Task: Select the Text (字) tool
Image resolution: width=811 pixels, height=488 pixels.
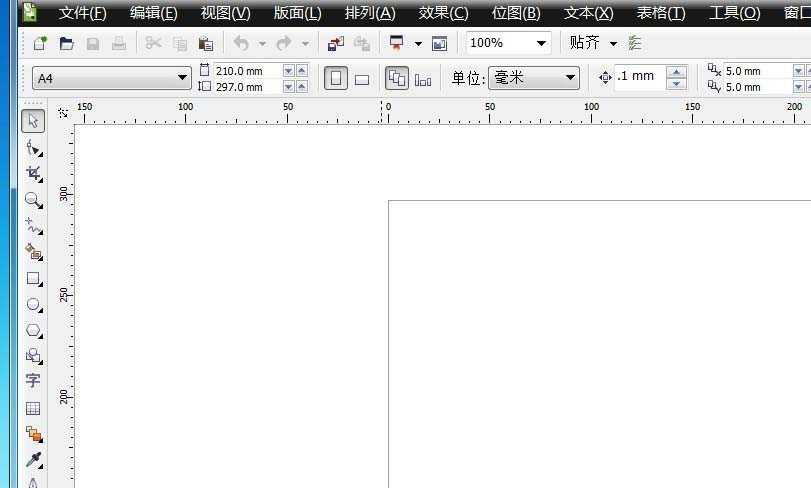Action: pos(33,381)
